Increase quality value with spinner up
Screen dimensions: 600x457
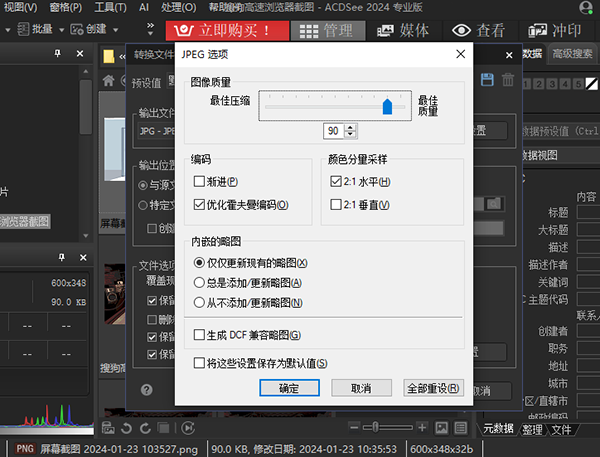click(350, 127)
